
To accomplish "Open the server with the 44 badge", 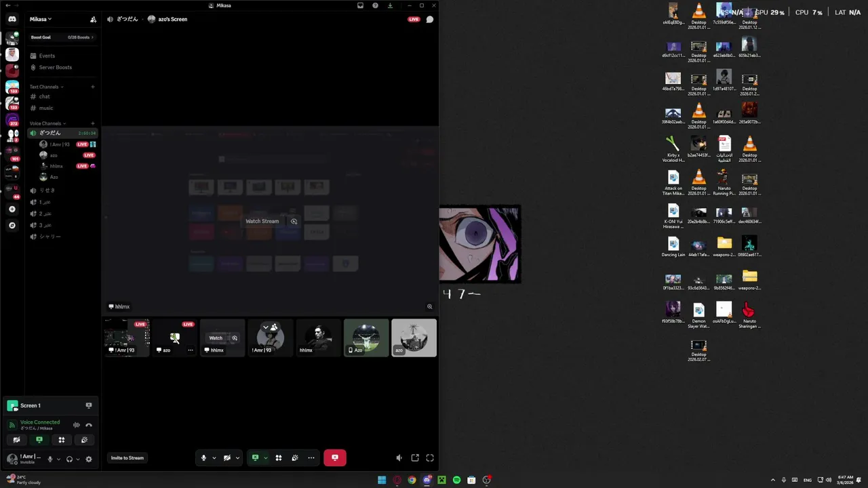I will click(12, 190).
